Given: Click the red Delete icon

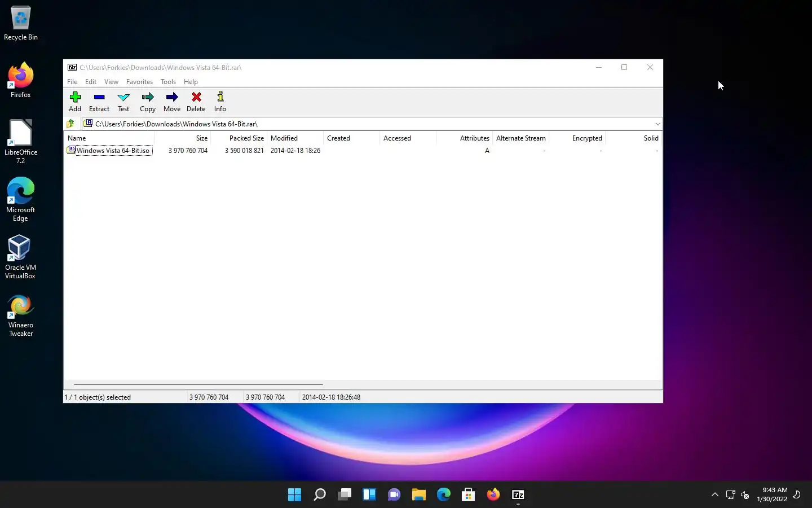Looking at the screenshot, I should (196, 97).
